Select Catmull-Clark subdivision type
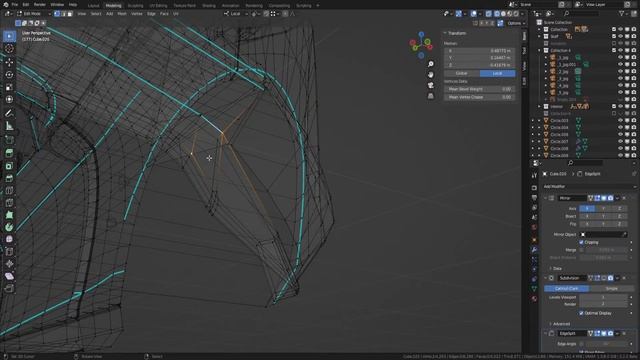 pos(567,289)
